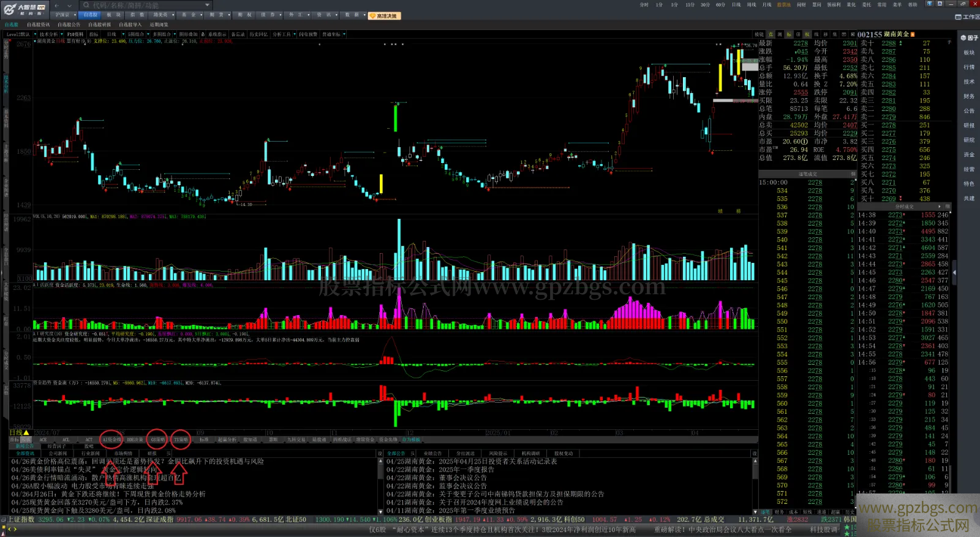
Task: Open 板块 in the right sidebar
Action: pos(969,53)
